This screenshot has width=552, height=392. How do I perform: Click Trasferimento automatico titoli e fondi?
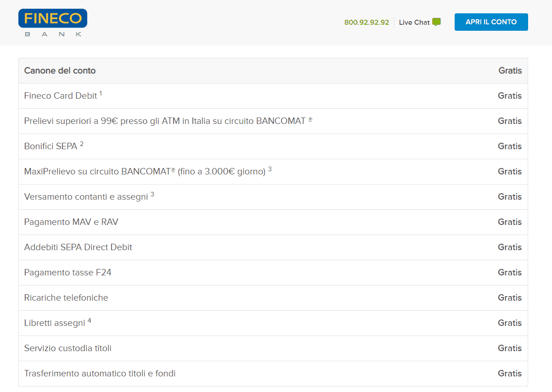(100, 374)
